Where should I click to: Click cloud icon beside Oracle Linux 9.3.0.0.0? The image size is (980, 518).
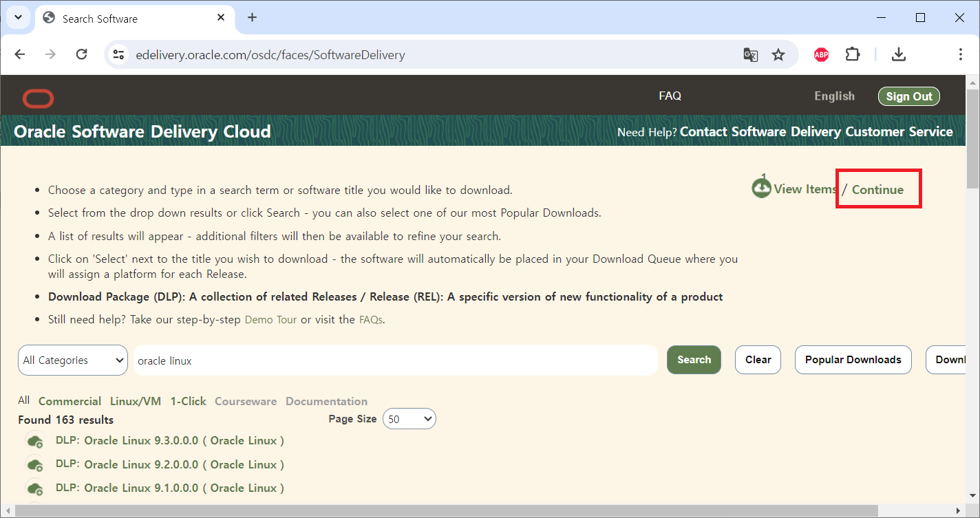tap(34, 441)
